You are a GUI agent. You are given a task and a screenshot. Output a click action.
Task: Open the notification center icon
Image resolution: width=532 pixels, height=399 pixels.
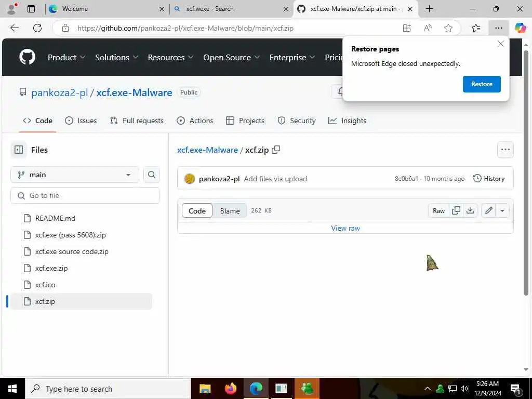[515, 389]
